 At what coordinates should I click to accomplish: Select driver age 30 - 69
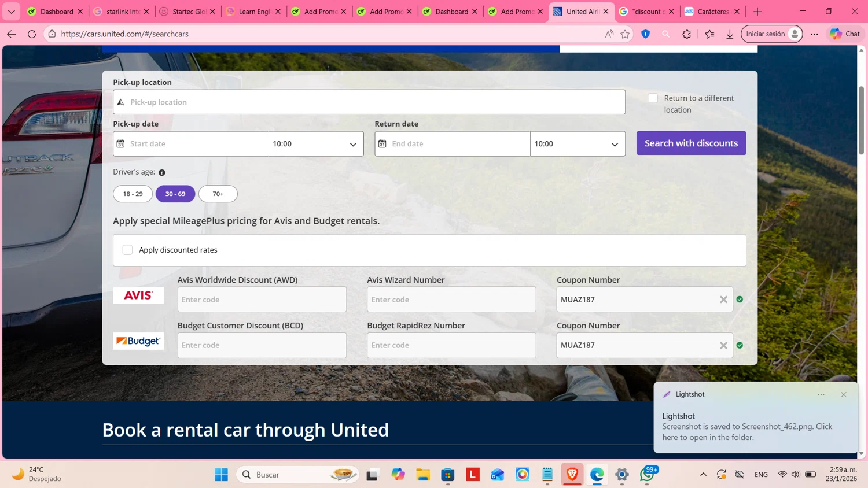(175, 194)
